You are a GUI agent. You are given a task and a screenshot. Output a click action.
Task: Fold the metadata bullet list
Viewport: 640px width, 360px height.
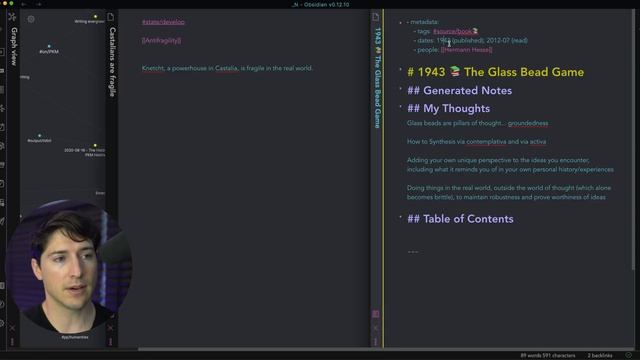pyautogui.click(x=400, y=22)
